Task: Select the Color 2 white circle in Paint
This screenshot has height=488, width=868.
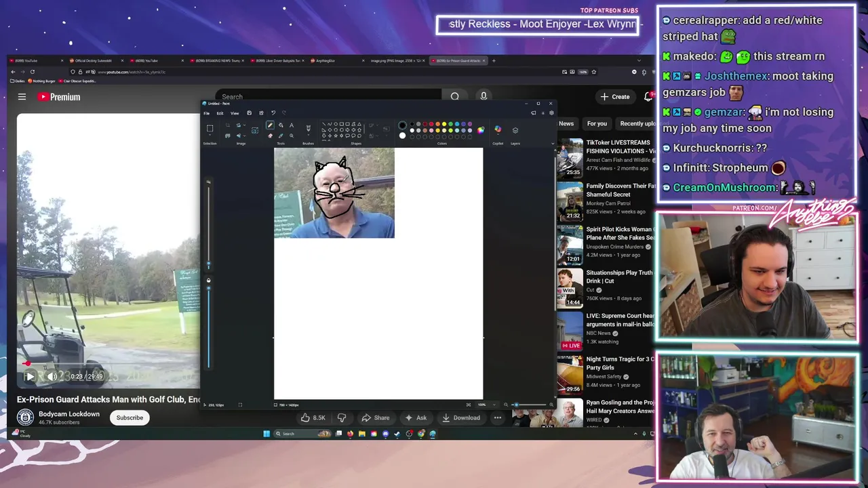Action: 402,136
